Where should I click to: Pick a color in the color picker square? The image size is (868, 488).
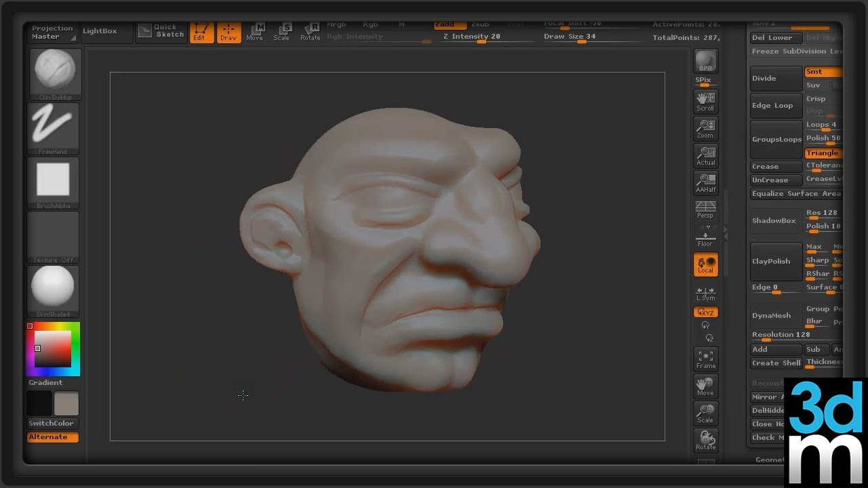[x=53, y=349]
